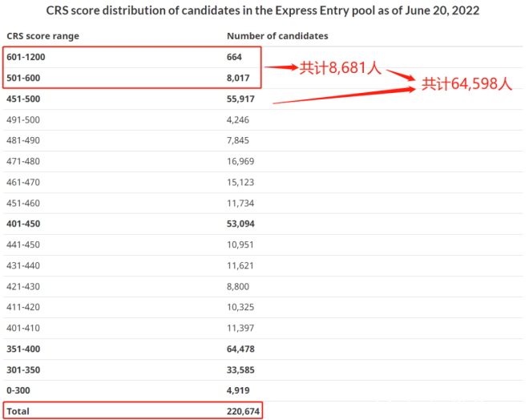The width and height of the screenshot is (529, 420).
Task: Click the 421-430 range row
Action: pyautogui.click(x=263, y=286)
